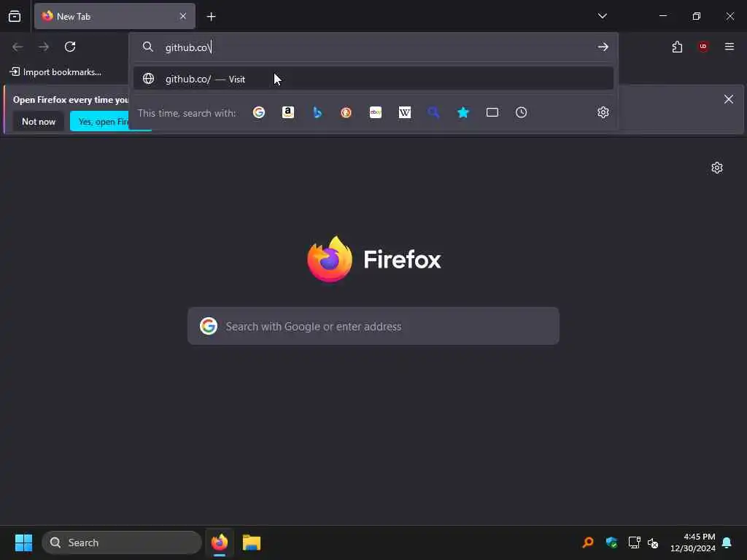Click the magnifier icon in address bar
The width and height of the screenshot is (747, 560).
click(x=148, y=47)
